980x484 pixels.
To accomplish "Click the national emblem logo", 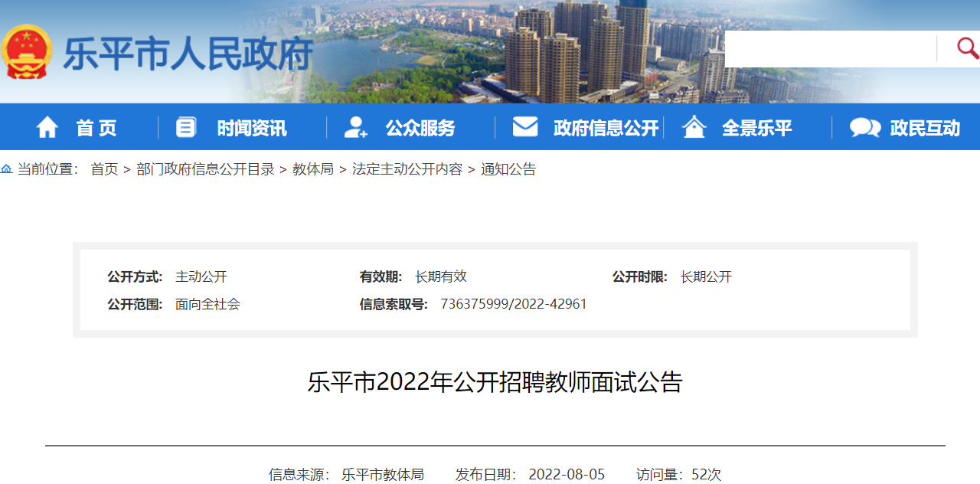I will click(27, 52).
